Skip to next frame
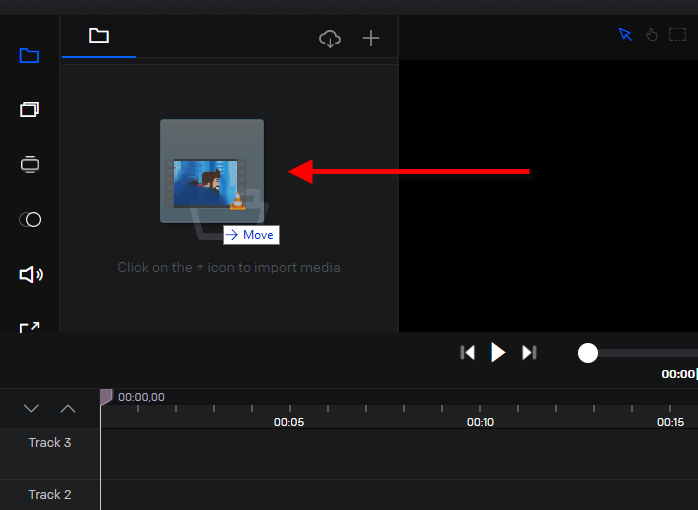698x510 pixels. click(x=529, y=353)
